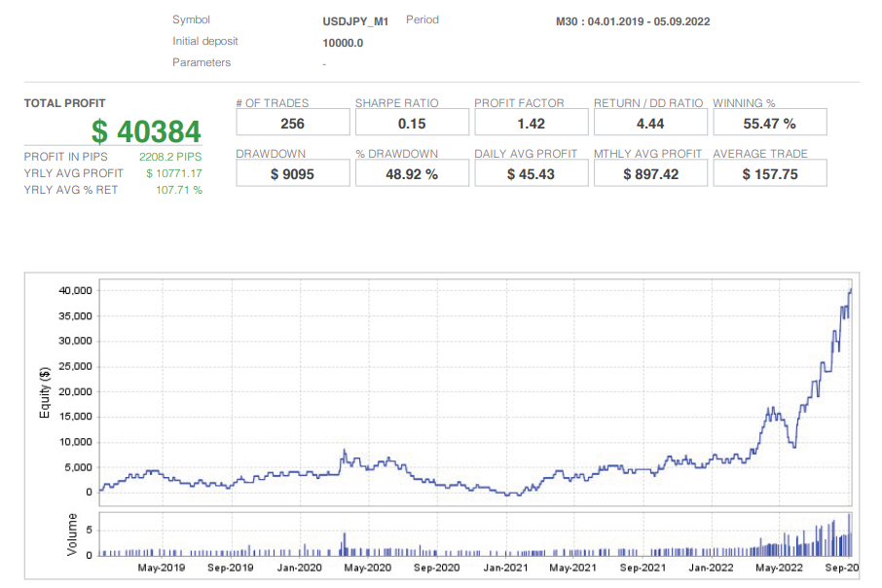Screen dimensions: 882x588
Task: Click the Sep-2022 axis label
Action: [x=844, y=567]
